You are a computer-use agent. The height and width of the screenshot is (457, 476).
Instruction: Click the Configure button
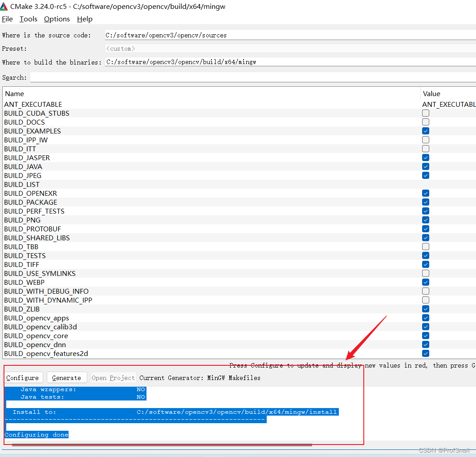coord(23,378)
